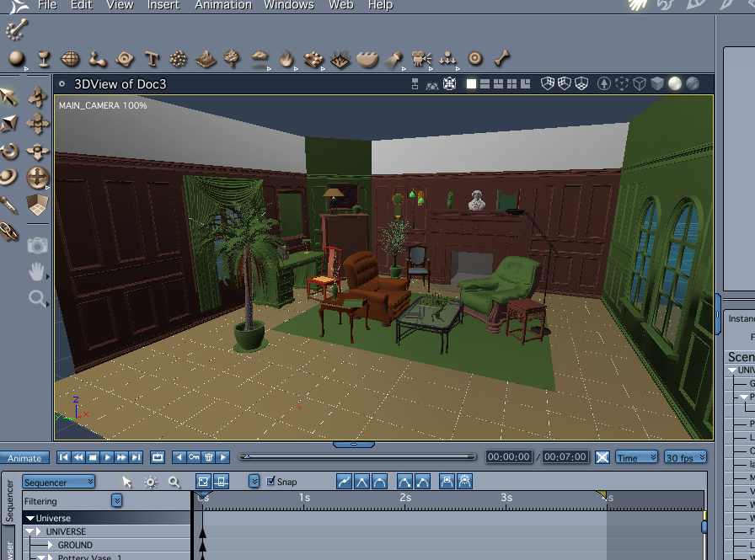Viewport: 755px width, 560px height.
Task: Click the grayed camera render-area tool
Action: pyautogui.click(x=37, y=245)
